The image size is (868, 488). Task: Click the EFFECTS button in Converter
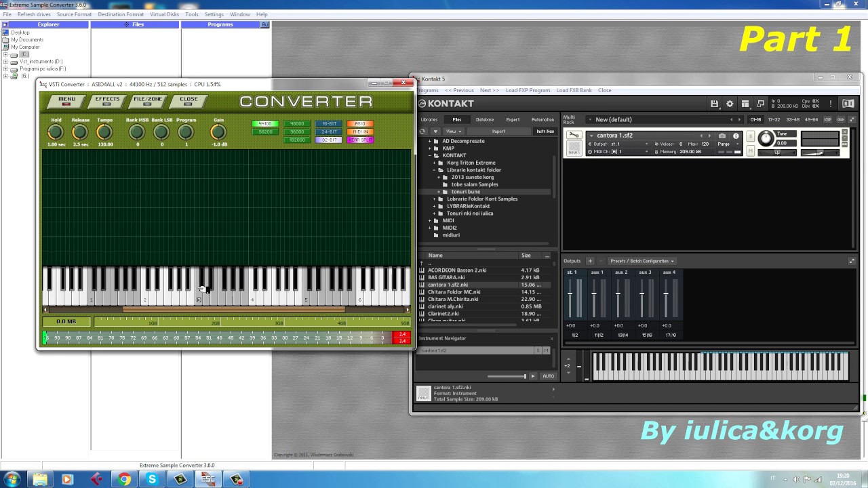(107, 101)
